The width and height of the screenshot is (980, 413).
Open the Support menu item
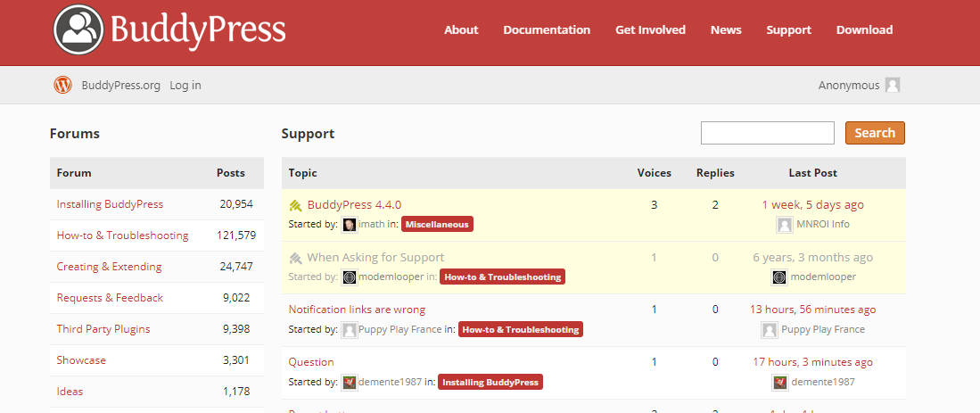(789, 30)
